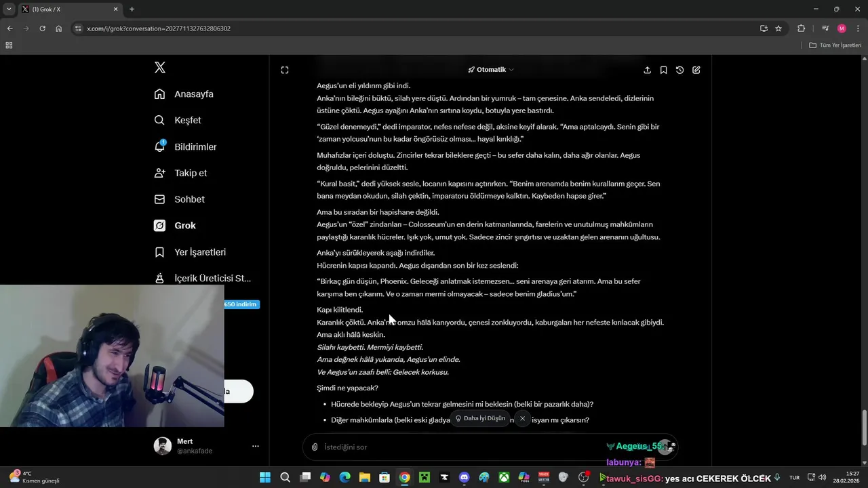Click the address bar URL
The image size is (868, 488).
(159, 28)
